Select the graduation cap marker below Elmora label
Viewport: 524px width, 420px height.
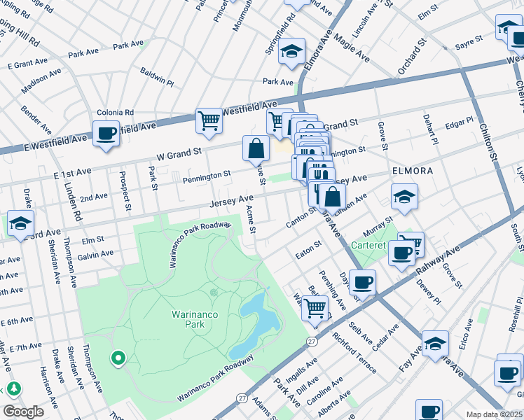[x=405, y=197]
